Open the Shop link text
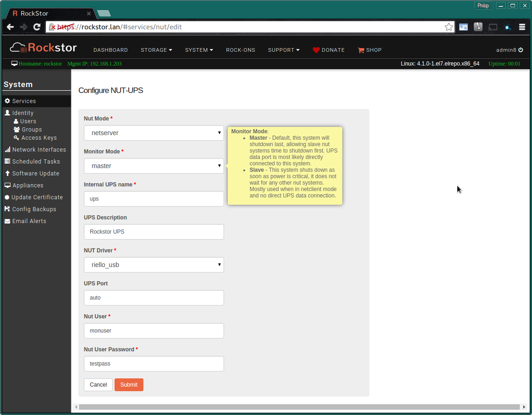532x415 pixels. [374, 50]
